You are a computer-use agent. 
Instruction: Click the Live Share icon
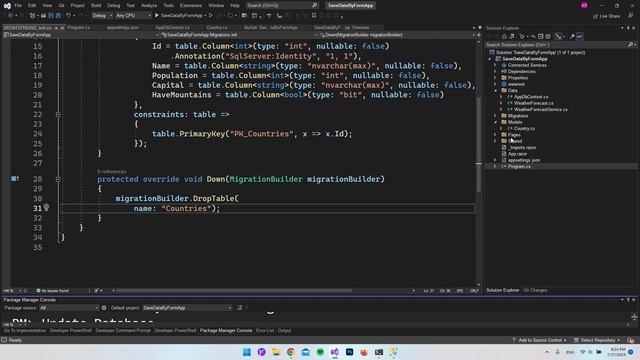click(595, 16)
